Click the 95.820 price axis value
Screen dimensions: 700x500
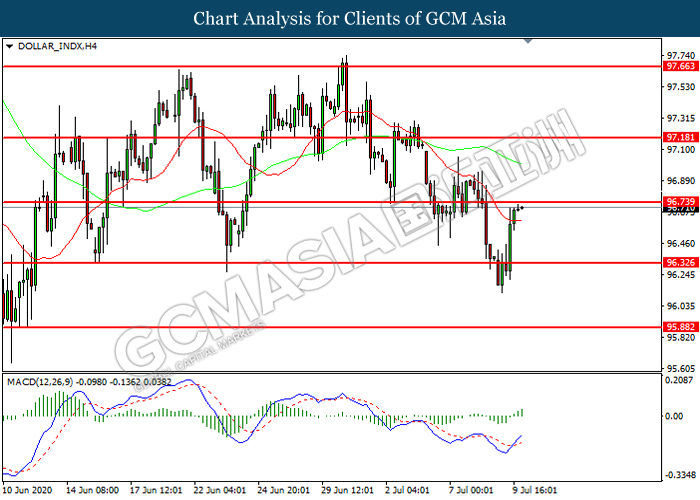click(681, 338)
